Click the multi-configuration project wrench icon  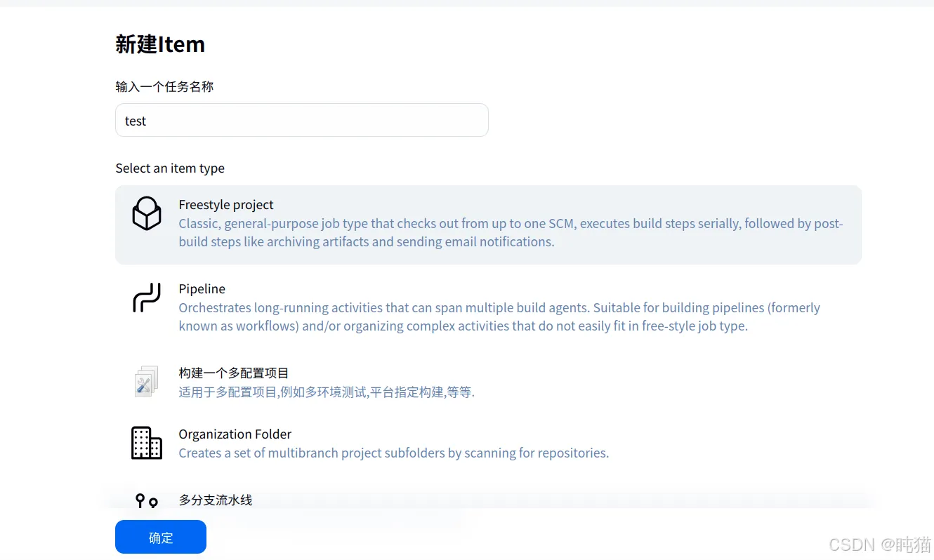pos(147,381)
